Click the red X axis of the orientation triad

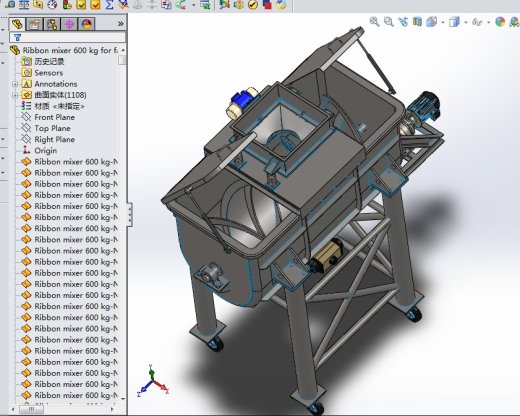pos(161,386)
